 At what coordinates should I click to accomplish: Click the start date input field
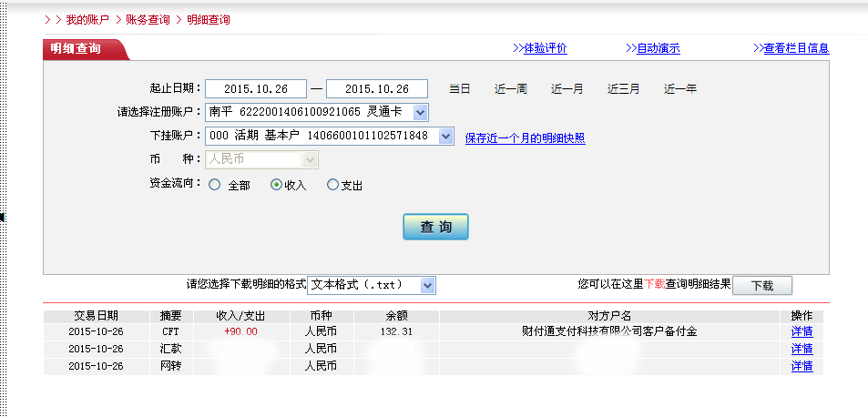pos(255,88)
